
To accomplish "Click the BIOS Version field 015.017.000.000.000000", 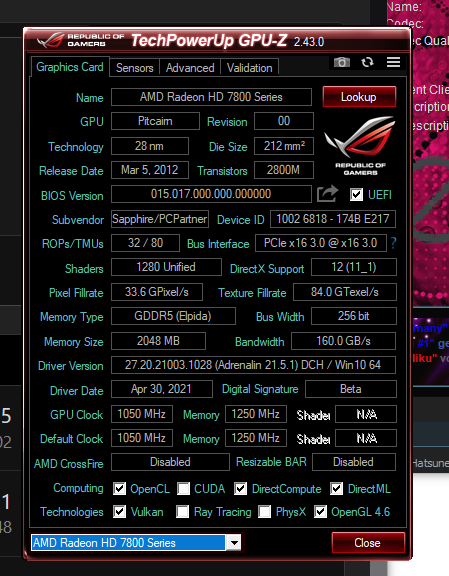I will (211, 194).
